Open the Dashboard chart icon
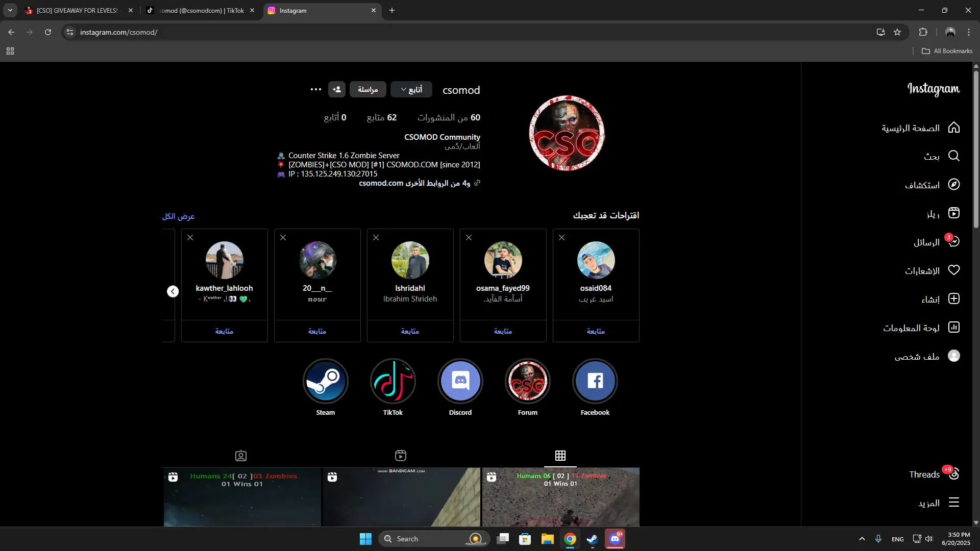Screen dimensions: 980x551 coord(953,328)
